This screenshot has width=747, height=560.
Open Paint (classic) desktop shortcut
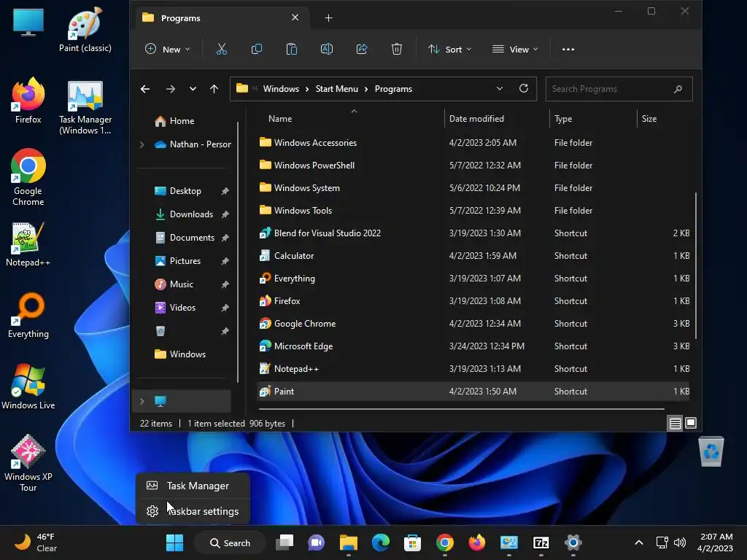tap(85, 29)
